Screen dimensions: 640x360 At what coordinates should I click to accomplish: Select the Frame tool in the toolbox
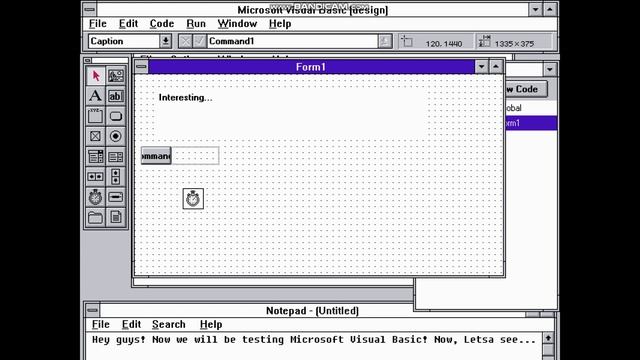pos(96,116)
